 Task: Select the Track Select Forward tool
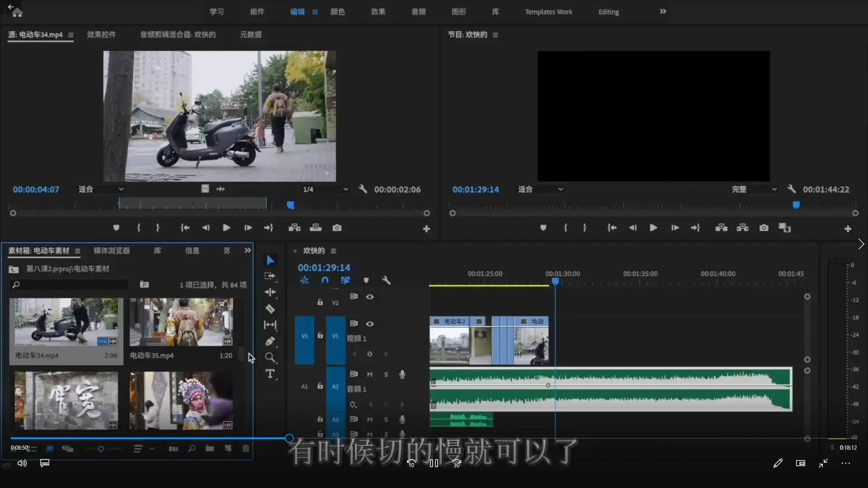pos(270,276)
